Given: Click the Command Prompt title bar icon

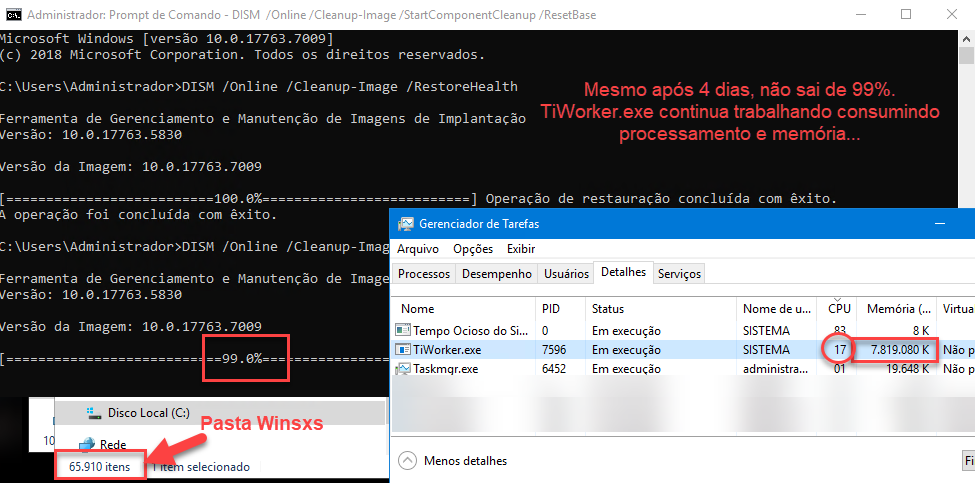Looking at the screenshot, I should [12, 14].
